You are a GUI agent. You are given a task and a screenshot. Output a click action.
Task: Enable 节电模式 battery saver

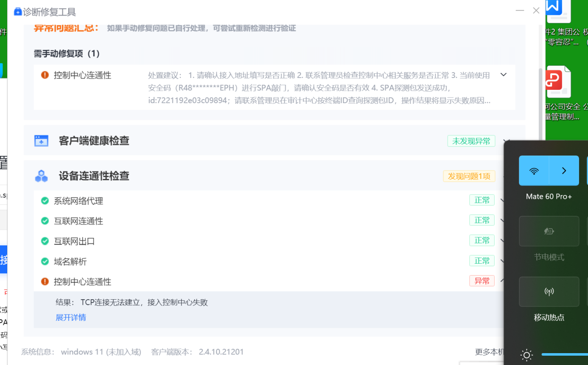tap(549, 231)
